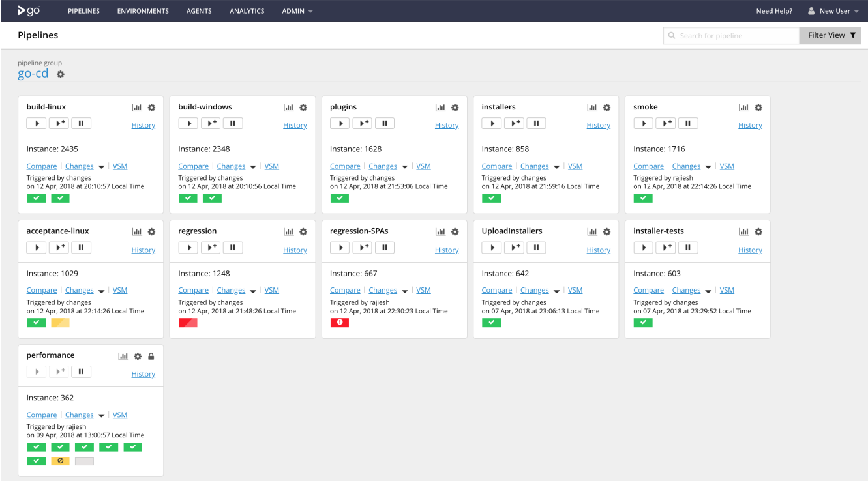Image resolution: width=868 pixels, height=481 pixels.
Task: Trigger acceptance-linux with options button
Action: (59, 248)
